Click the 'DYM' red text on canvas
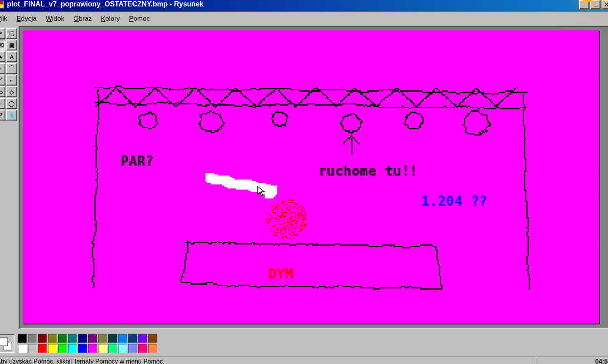Image resolution: width=608 pixels, height=364 pixels. click(281, 274)
